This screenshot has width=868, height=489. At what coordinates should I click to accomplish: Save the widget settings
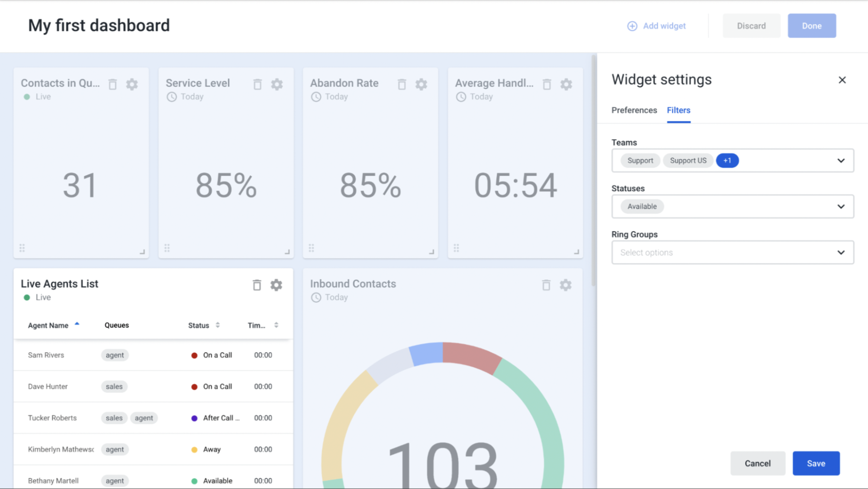tap(816, 463)
